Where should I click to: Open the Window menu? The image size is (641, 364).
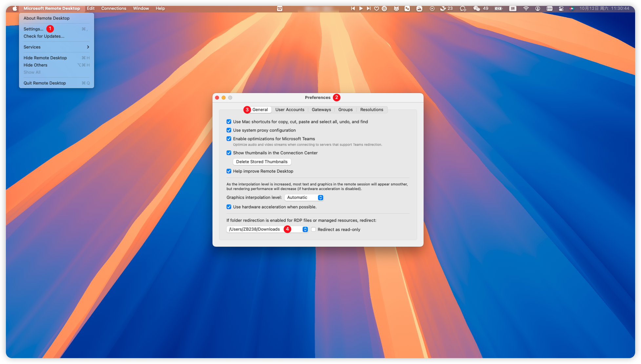pyautogui.click(x=141, y=9)
